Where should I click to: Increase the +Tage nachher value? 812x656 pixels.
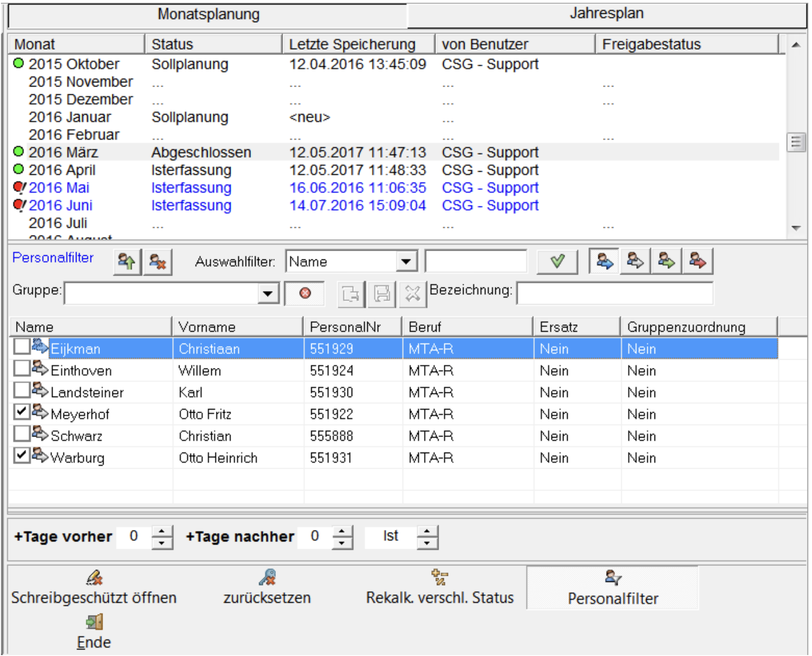342,531
